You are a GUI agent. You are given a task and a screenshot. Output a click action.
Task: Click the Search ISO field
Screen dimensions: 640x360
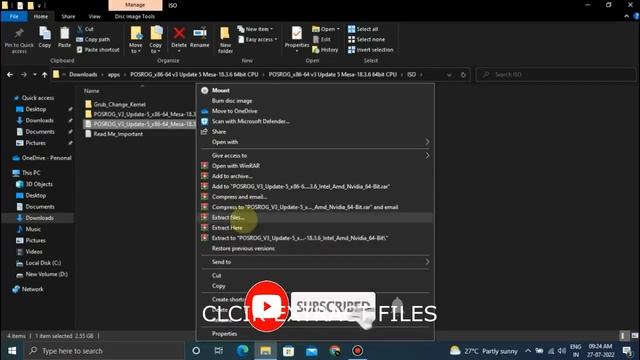tap(556, 75)
